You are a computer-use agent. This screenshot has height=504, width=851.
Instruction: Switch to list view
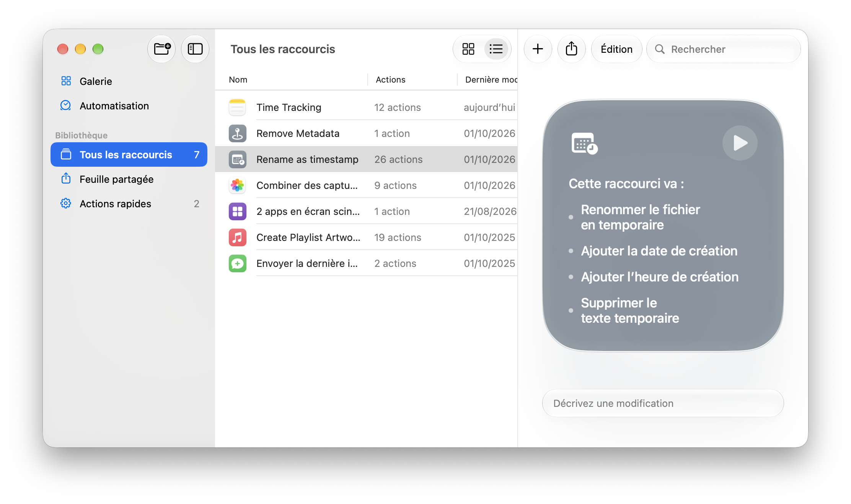[x=496, y=49]
